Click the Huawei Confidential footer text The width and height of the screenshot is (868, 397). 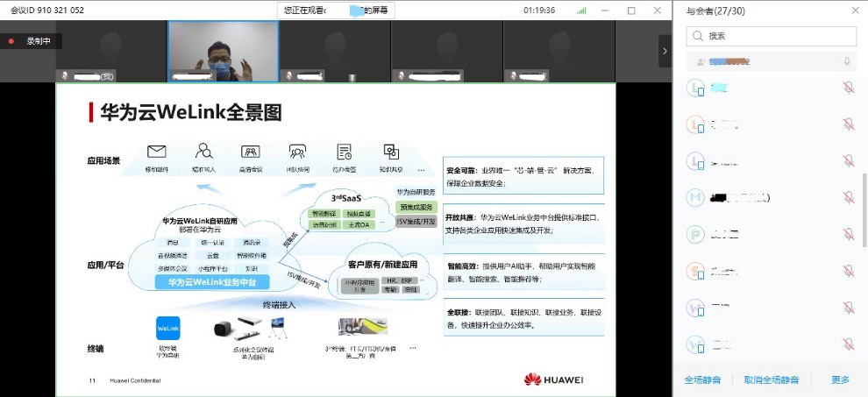point(135,380)
